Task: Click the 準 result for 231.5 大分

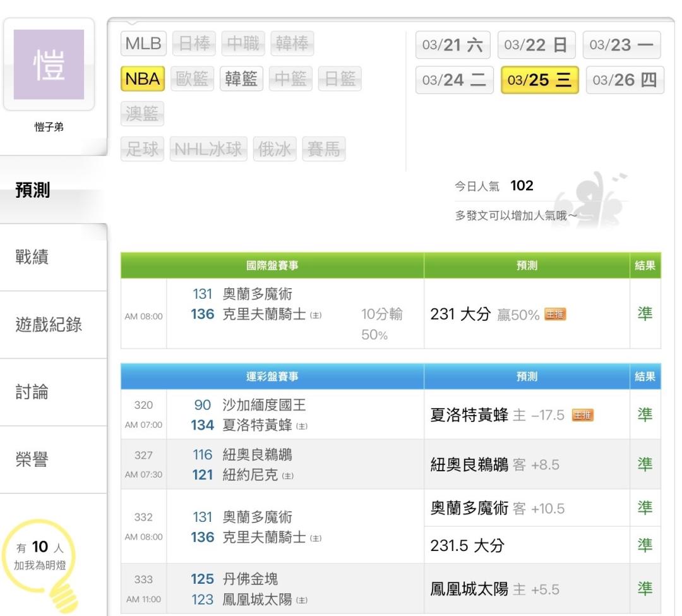Action: pyautogui.click(x=645, y=545)
